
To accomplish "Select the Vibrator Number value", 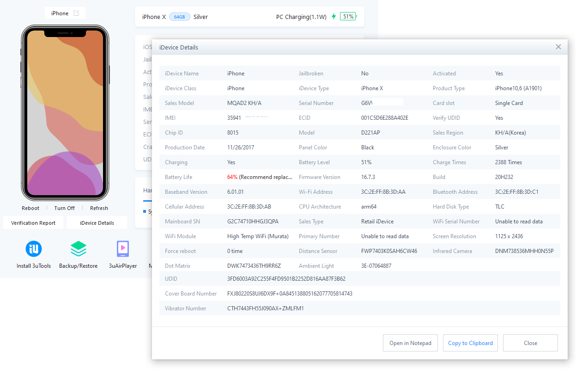I will [266, 308].
